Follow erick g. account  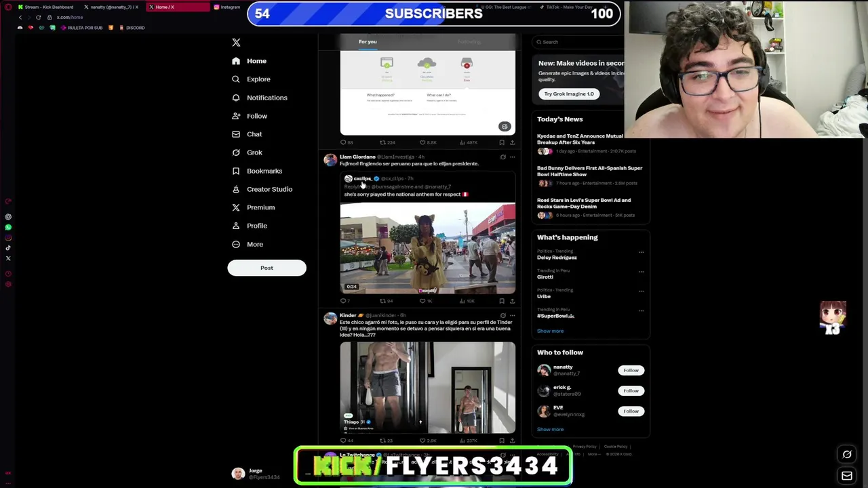tap(631, 390)
